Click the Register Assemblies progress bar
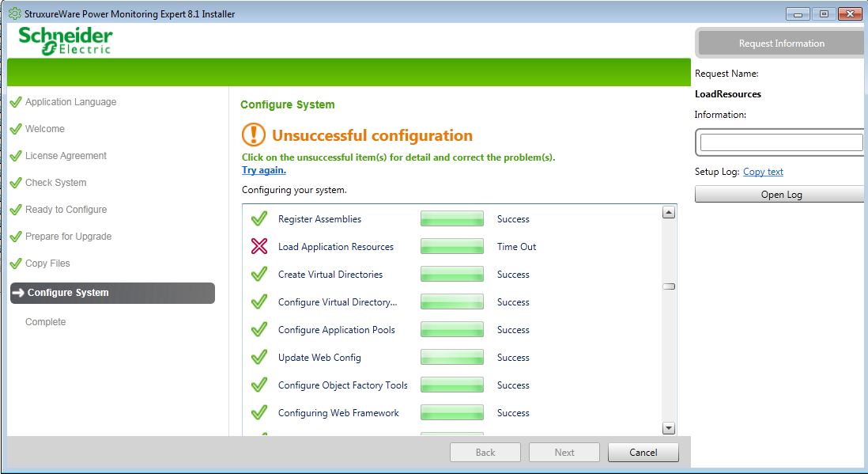The image size is (868, 474). 451,218
